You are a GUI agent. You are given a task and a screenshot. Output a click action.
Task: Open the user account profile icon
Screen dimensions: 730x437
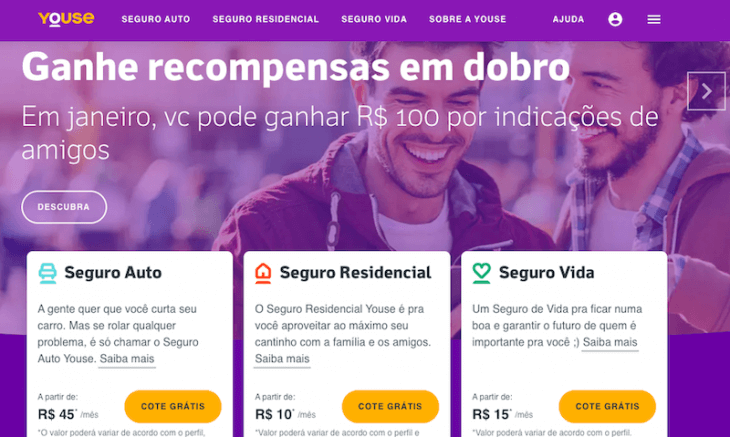[615, 19]
